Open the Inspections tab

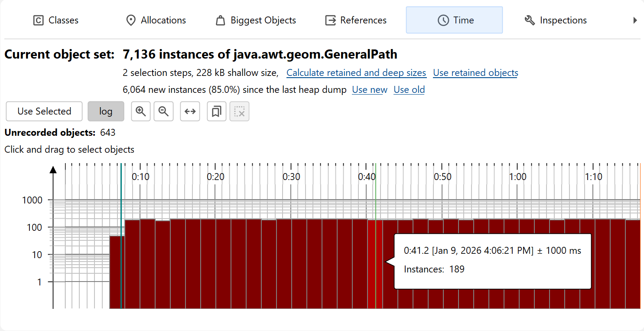tap(555, 20)
